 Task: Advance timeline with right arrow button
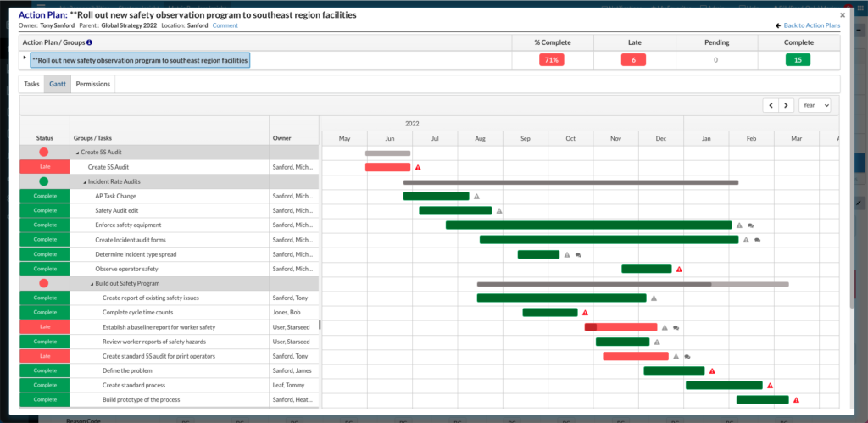click(x=787, y=106)
